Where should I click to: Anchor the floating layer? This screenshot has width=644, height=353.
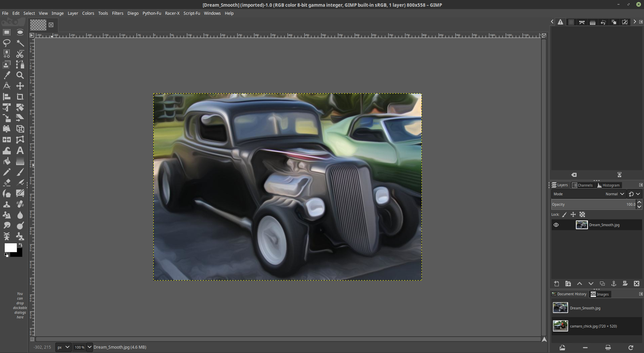[x=613, y=284]
